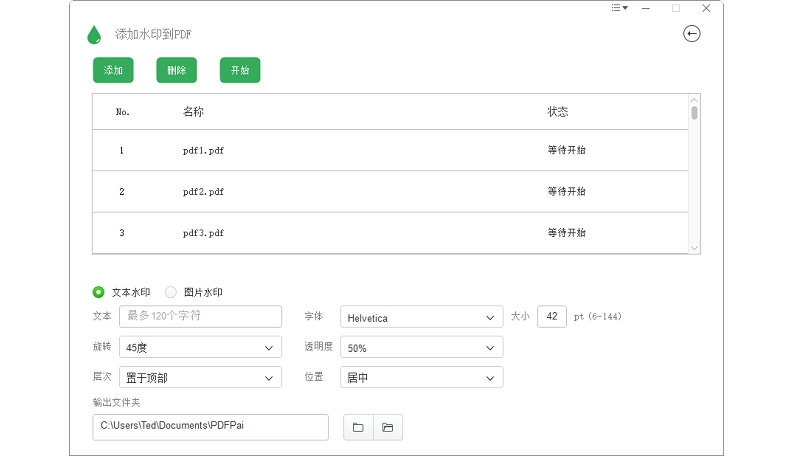The width and height of the screenshot is (800, 456).
Task: Select the pdf2.pdf row in list
Action: tap(390, 191)
